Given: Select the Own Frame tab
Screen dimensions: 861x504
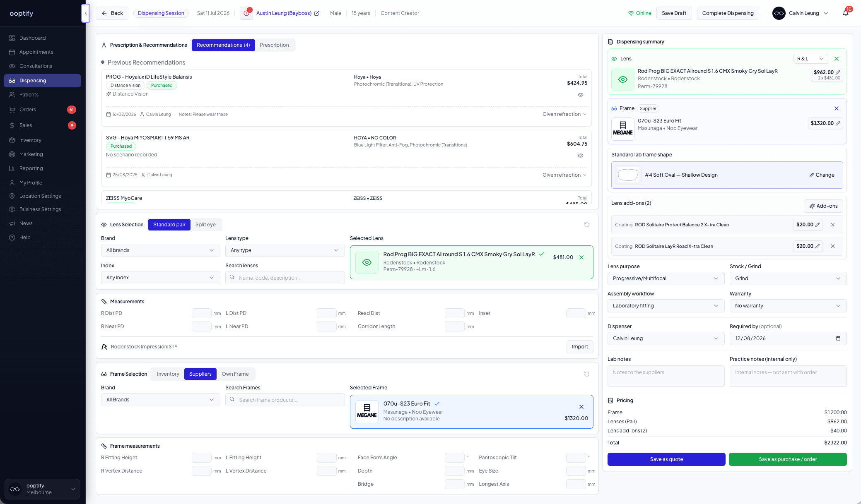Looking at the screenshot, I should [x=235, y=374].
